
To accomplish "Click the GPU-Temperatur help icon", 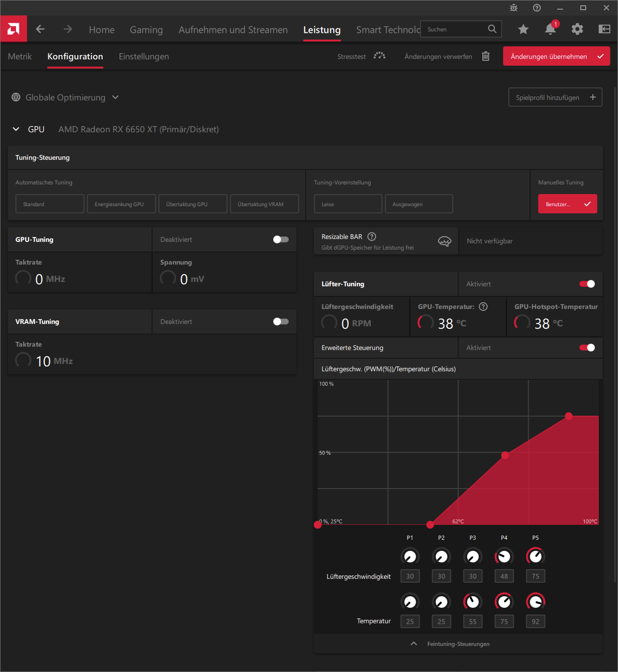I will coord(483,307).
